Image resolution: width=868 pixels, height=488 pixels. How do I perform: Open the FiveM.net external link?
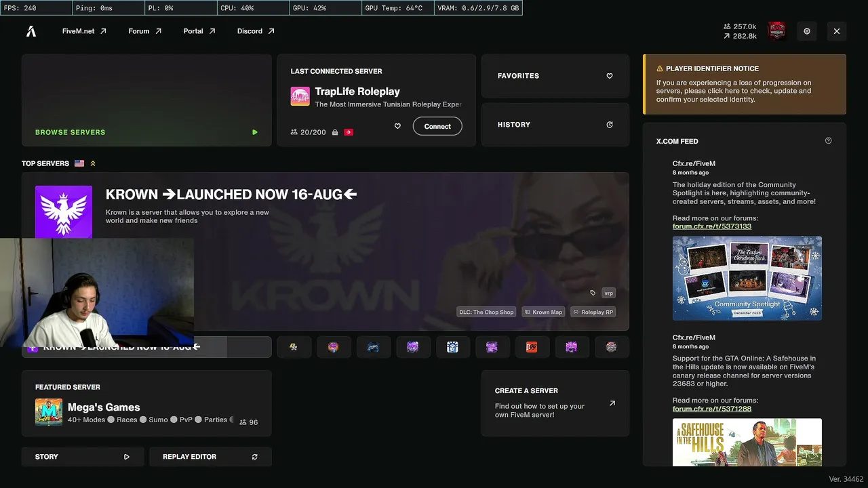pyautogui.click(x=84, y=31)
